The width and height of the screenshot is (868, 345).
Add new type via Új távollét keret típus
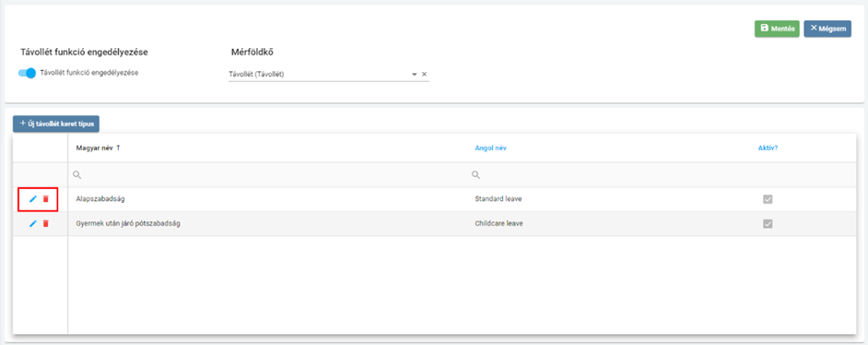pos(56,124)
